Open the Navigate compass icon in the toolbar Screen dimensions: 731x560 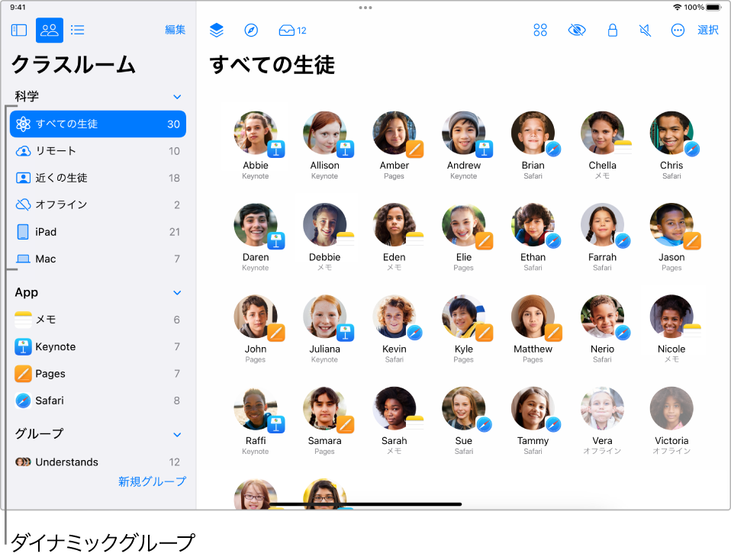click(252, 30)
